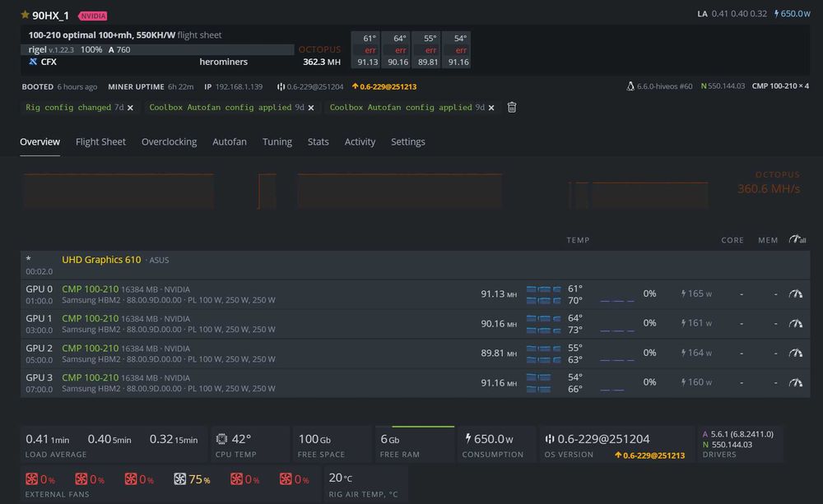Select the UHD Graphics 610 device row
The height and width of the screenshot is (504, 823).
click(101, 260)
